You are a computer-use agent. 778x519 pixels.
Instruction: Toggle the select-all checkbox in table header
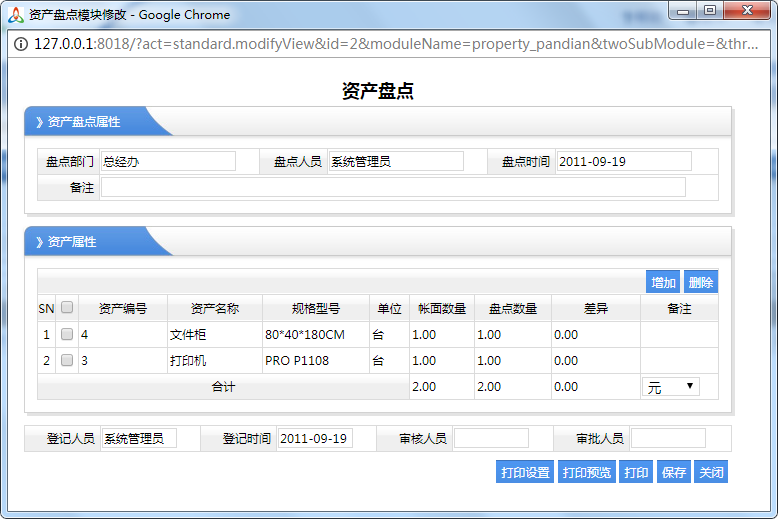click(67, 308)
